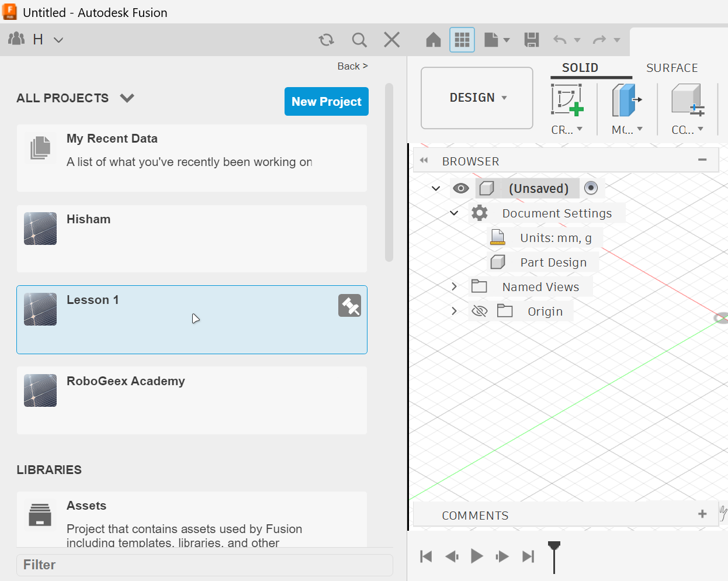
Task: Click the New Project button
Action: pyautogui.click(x=327, y=102)
